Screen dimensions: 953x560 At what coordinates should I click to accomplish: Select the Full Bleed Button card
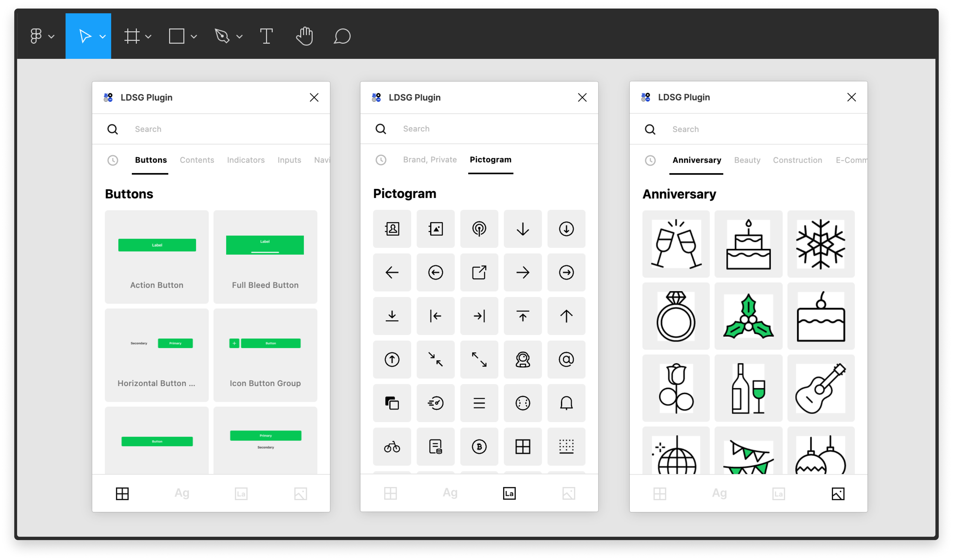point(265,257)
